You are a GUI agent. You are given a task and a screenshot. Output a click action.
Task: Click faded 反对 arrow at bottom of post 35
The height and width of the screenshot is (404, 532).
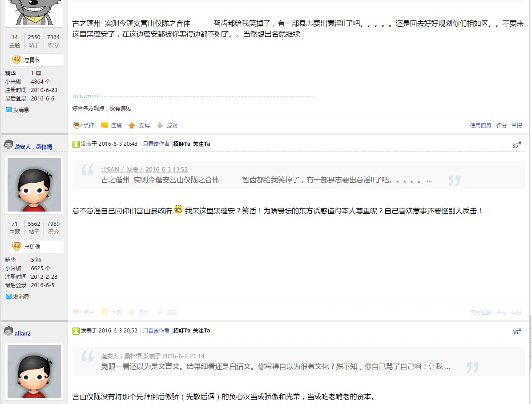[159, 312]
